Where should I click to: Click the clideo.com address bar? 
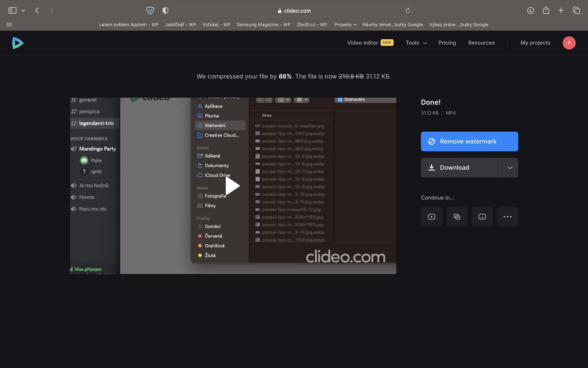pos(294,11)
